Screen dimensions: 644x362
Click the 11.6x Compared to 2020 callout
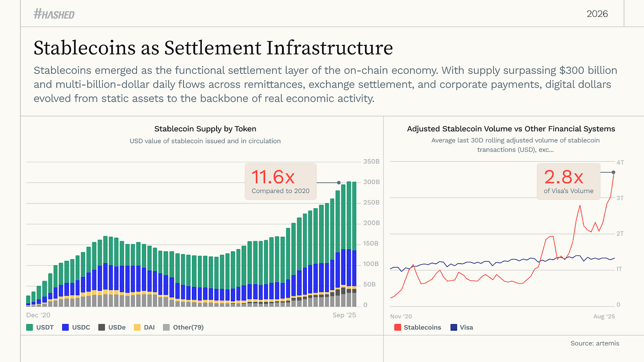281,181
